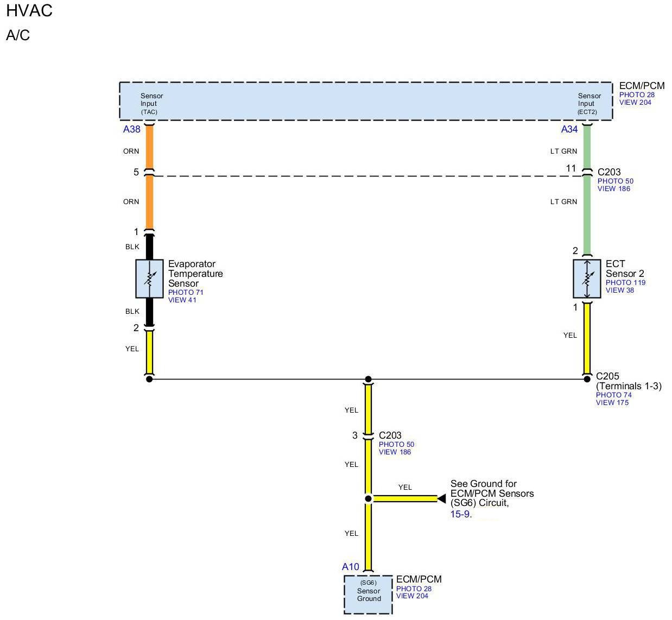Click the black arrowhead pointing to SG6 branch

click(x=441, y=498)
